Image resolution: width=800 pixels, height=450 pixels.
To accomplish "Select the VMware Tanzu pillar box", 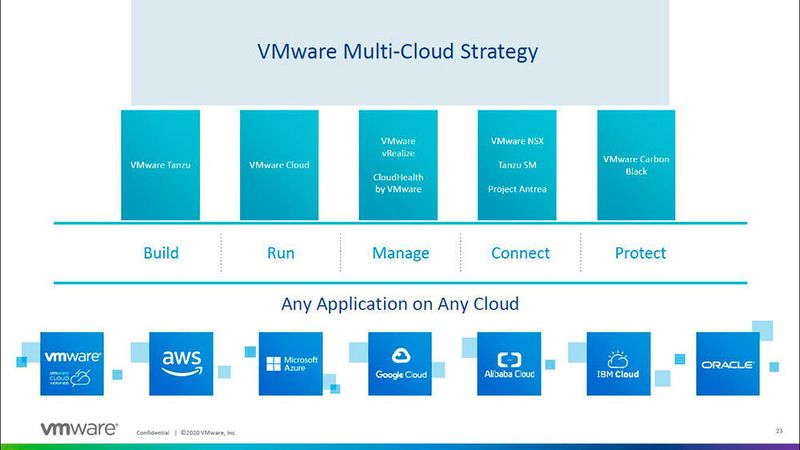I will coord(160,165).
